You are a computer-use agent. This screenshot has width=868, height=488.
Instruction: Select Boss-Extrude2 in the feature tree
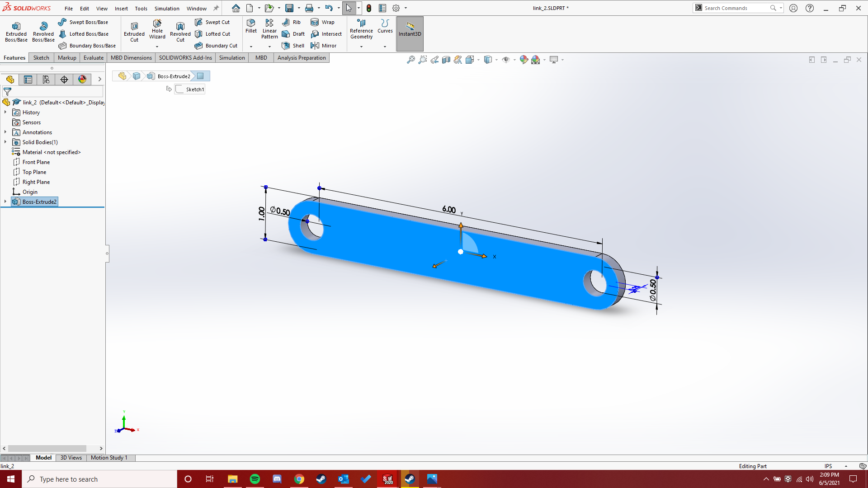coord(38,202)
